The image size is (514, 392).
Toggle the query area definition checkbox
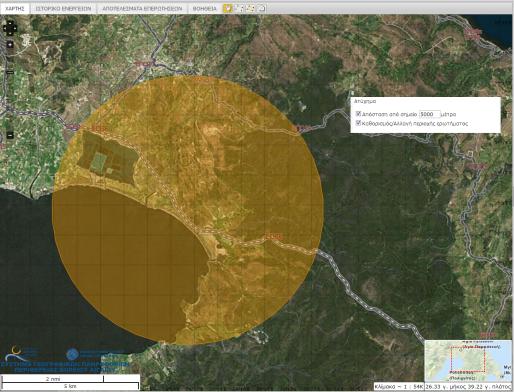point(358,123)
